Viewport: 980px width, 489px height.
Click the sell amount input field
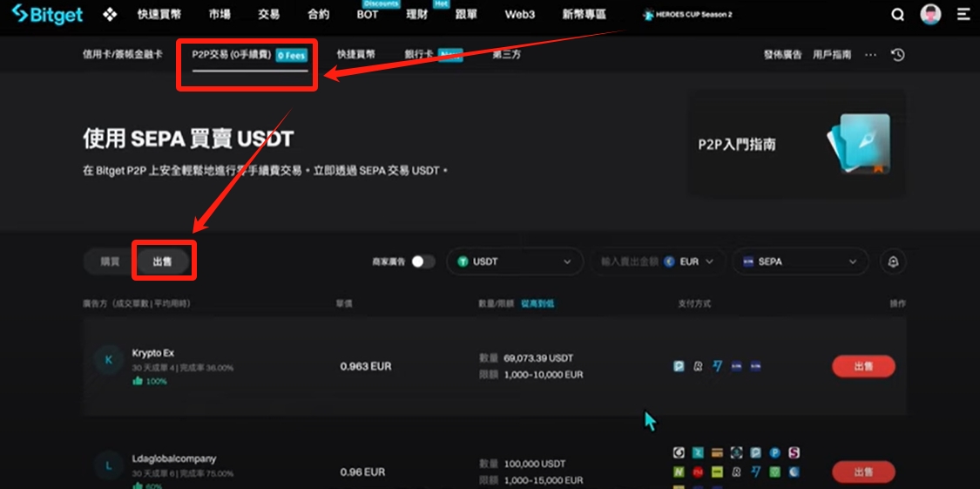tap(630, 262)
